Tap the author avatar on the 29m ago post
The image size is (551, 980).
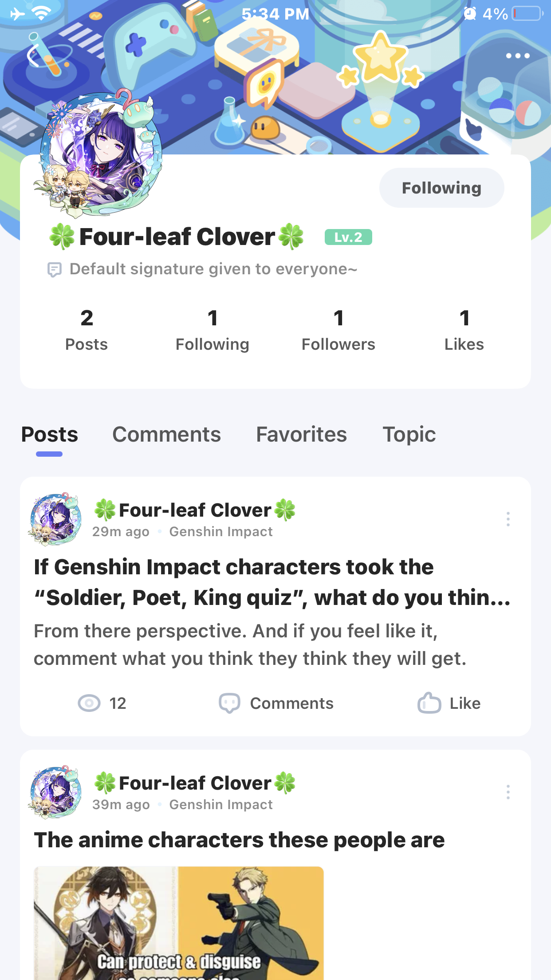click(x=56, y=519)
